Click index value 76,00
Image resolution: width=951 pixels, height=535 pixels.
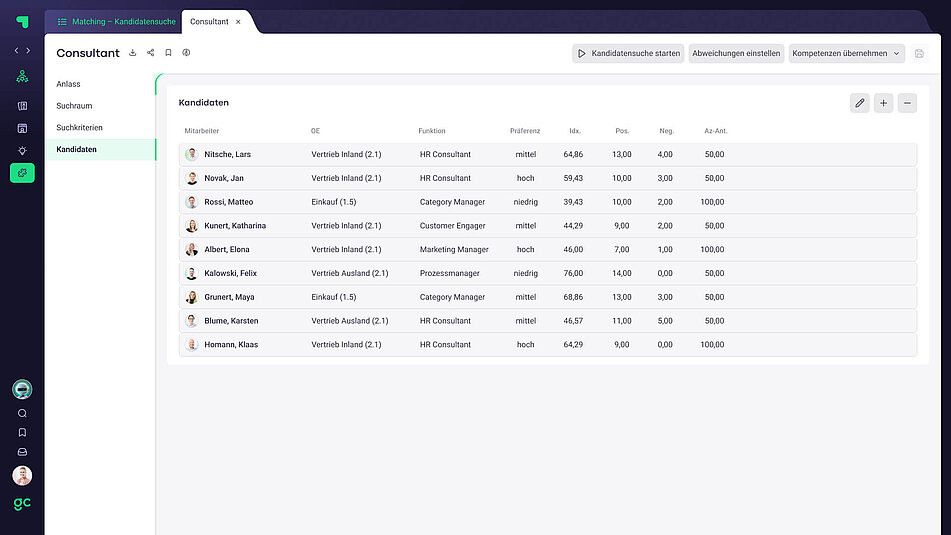(x=573, y=274)
